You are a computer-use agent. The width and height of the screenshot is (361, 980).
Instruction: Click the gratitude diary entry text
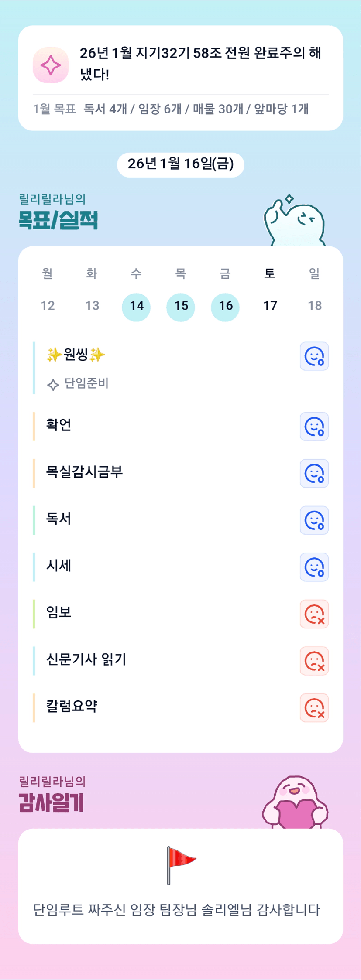coord(177,910)
